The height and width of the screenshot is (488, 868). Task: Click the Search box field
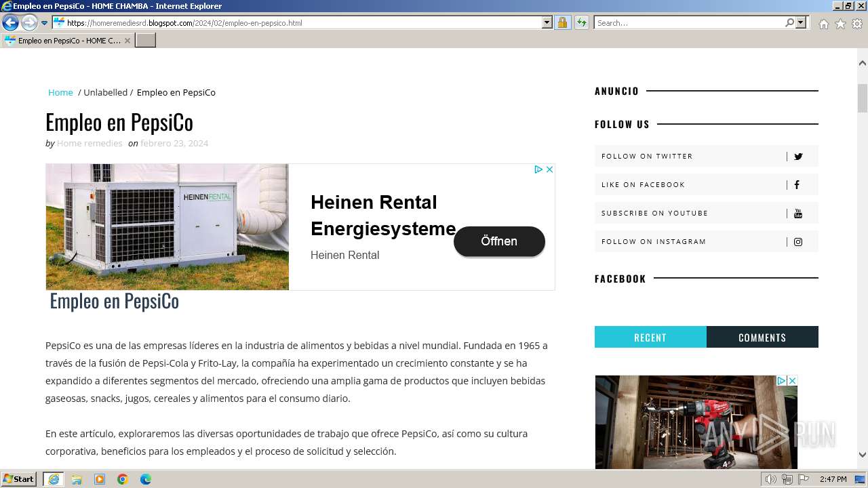tap(689, 22)
